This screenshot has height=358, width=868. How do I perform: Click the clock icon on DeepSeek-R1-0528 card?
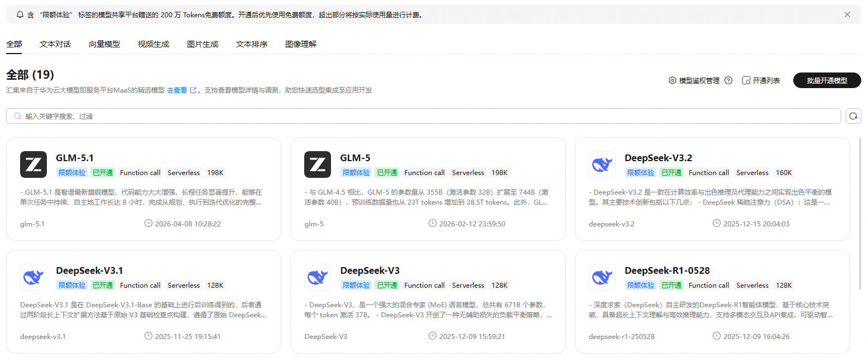click(717, 336)
